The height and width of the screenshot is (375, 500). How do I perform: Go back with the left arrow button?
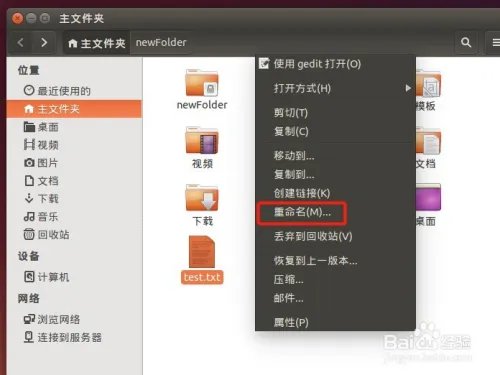[21, 43]
